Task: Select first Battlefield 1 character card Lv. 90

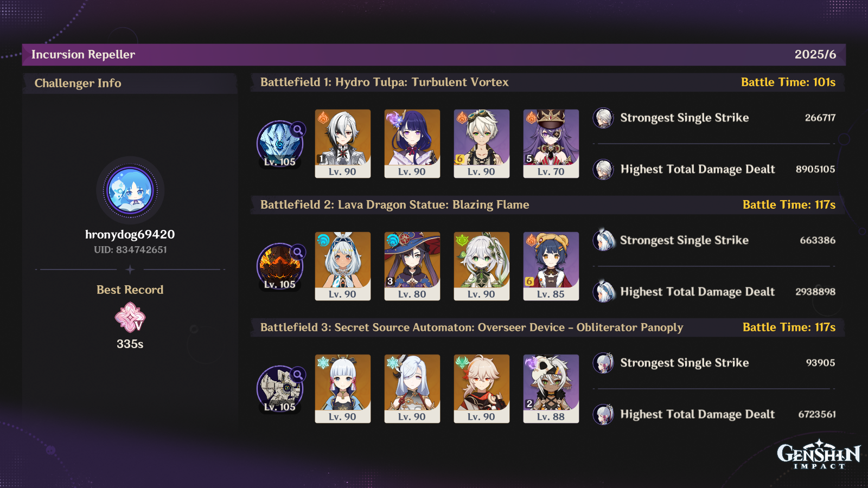Action: click(x=343, y=144)
